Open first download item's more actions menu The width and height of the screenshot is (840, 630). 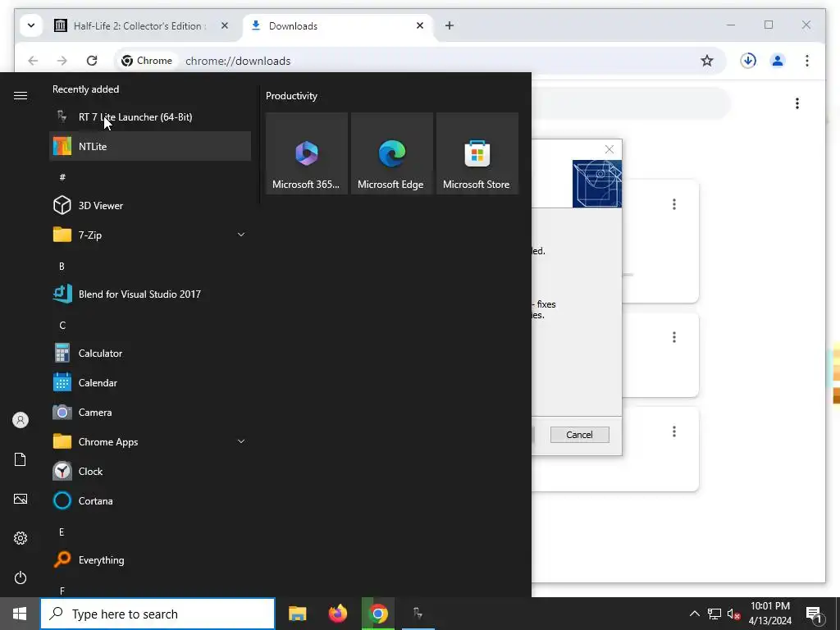point(674,204)
